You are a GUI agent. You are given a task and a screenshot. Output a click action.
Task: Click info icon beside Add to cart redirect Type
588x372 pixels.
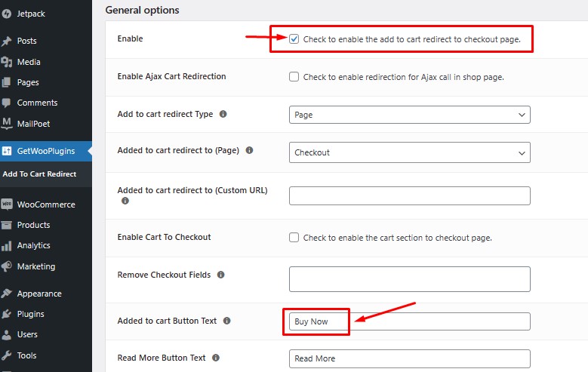[x=223, y=115]
